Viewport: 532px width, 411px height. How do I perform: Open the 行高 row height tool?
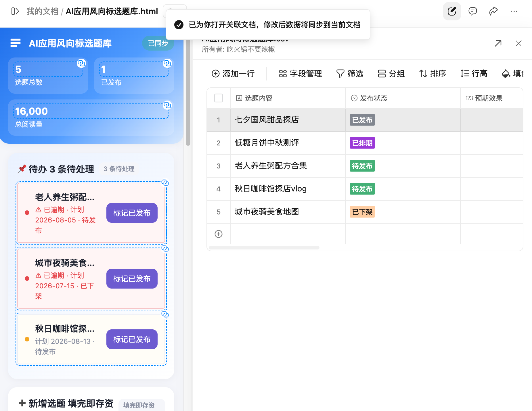[474, 74]
